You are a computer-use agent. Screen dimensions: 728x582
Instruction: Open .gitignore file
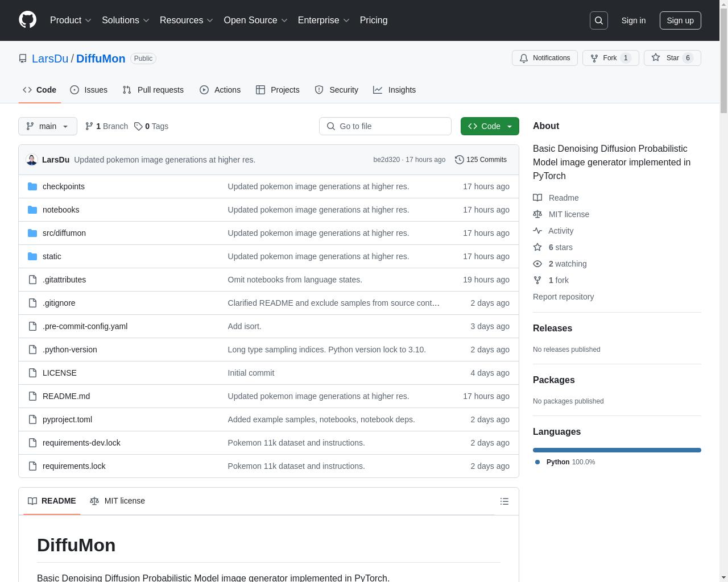(59, 303)
